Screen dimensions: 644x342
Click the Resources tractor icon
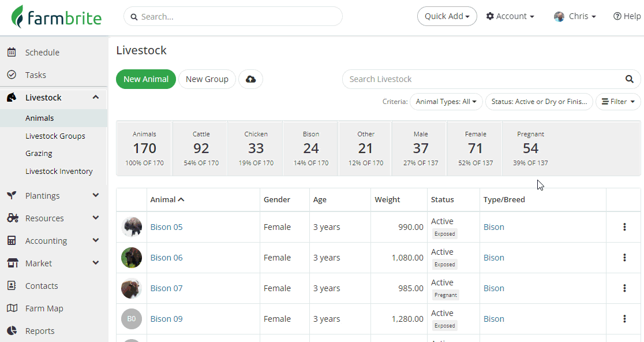pyautogui.click(x=12, y=218)
